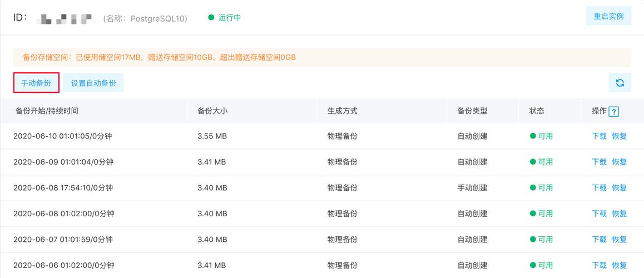Restore the manually created 17:54:10 backup
This screenshot has height=278, width=644.
619,188
